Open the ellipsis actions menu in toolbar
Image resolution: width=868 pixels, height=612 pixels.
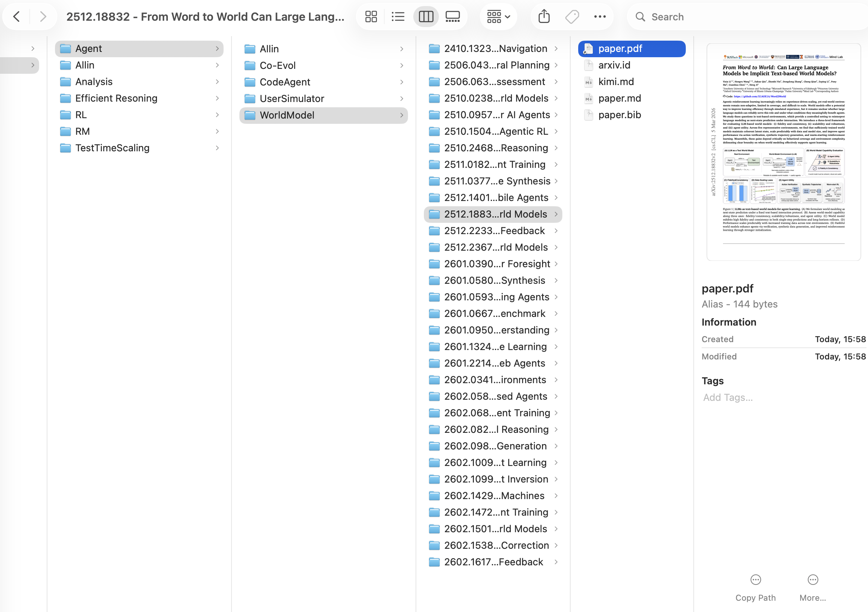pos(600,17)
